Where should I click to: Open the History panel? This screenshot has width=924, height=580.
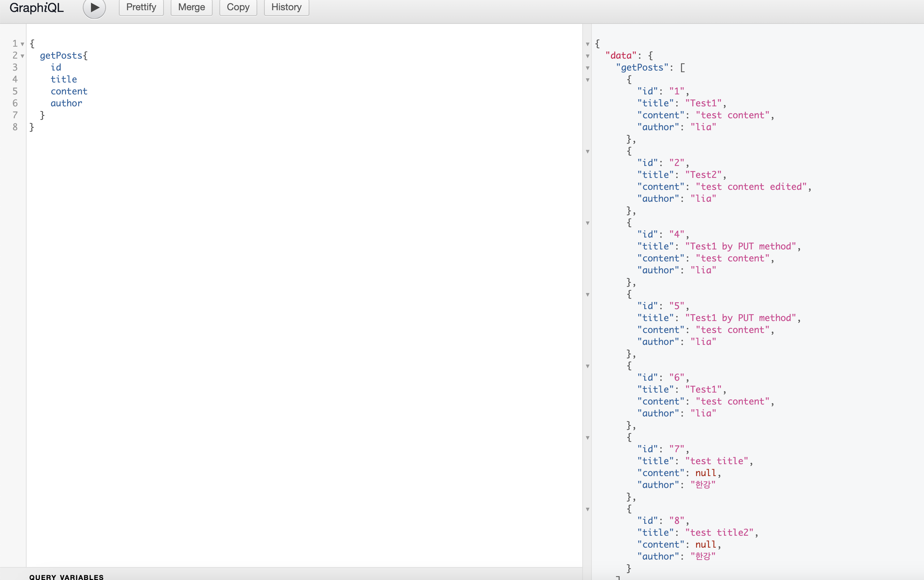pyautogui.click(x=287, y=7)
